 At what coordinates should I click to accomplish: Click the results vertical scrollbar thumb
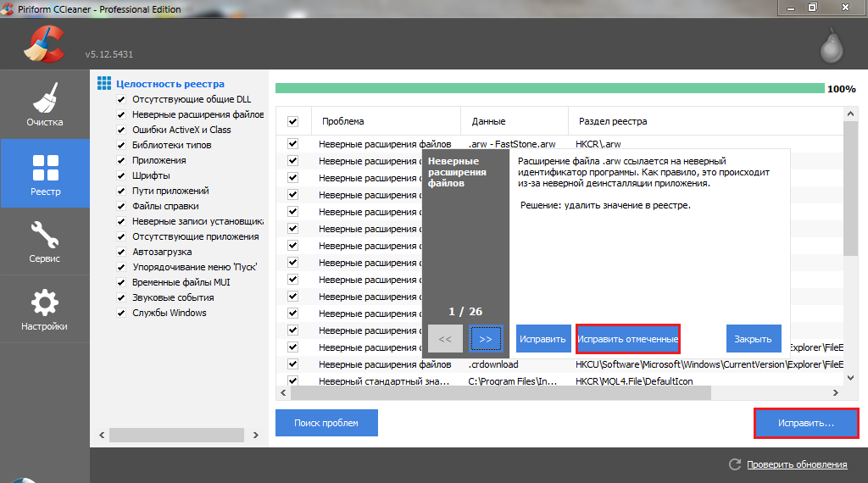850,188
